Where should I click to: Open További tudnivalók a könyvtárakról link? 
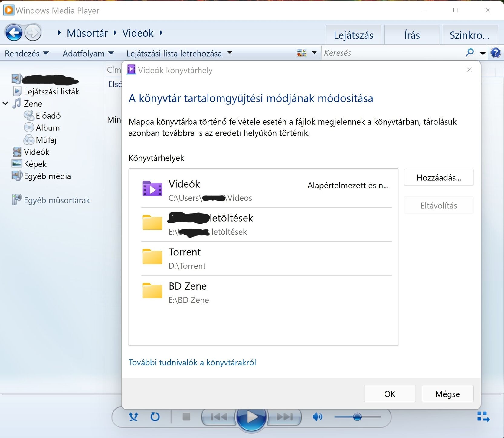coord(192,362)
